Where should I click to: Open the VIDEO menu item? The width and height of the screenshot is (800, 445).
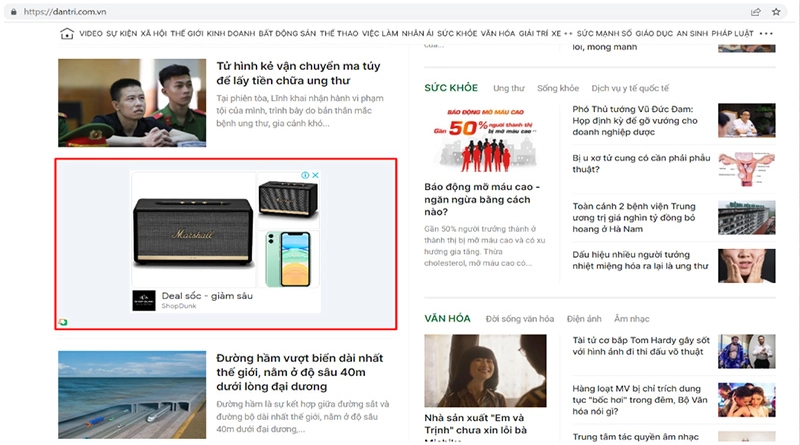click(91, 33)
